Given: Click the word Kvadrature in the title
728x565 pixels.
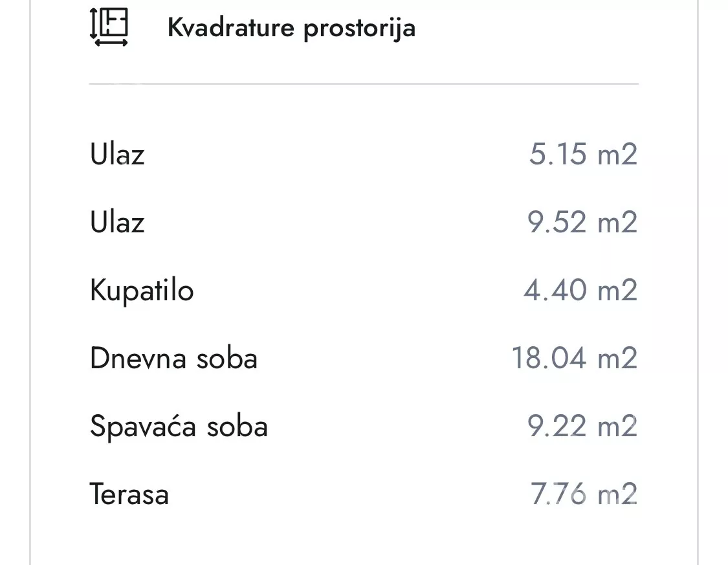Looking at the screenshot, I should (x=231, y=27).
